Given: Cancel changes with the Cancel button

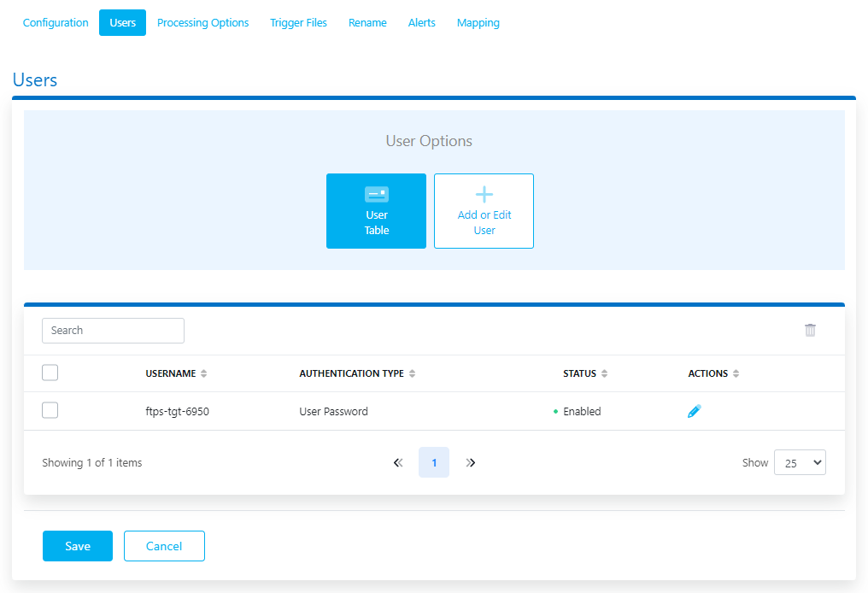Looking at the screenshot, I should coord(163,545).
